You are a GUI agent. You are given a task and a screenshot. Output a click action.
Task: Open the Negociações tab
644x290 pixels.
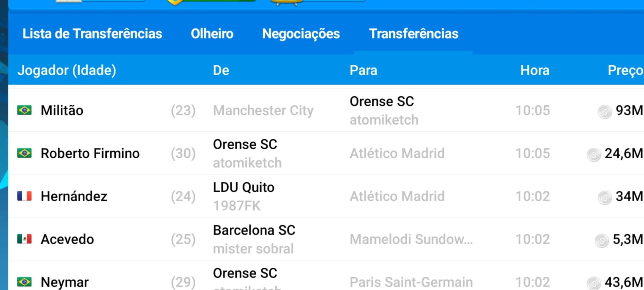pyautogui.click(x=301, y=34)
